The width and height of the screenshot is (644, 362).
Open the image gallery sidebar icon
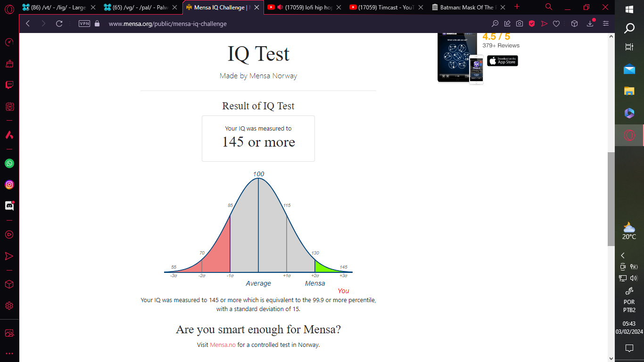point(9,333)
